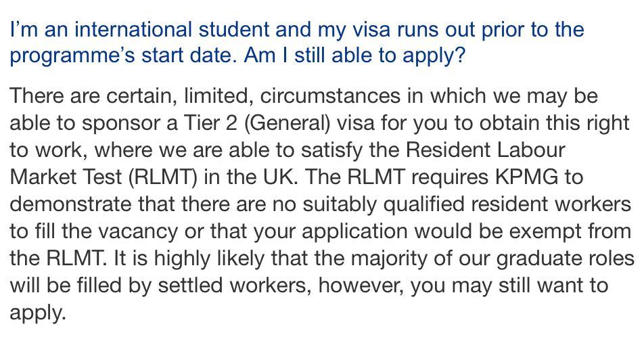Click the word "demonstrate"
Viewport: 644px width, 337px height.
coord(70,204)
